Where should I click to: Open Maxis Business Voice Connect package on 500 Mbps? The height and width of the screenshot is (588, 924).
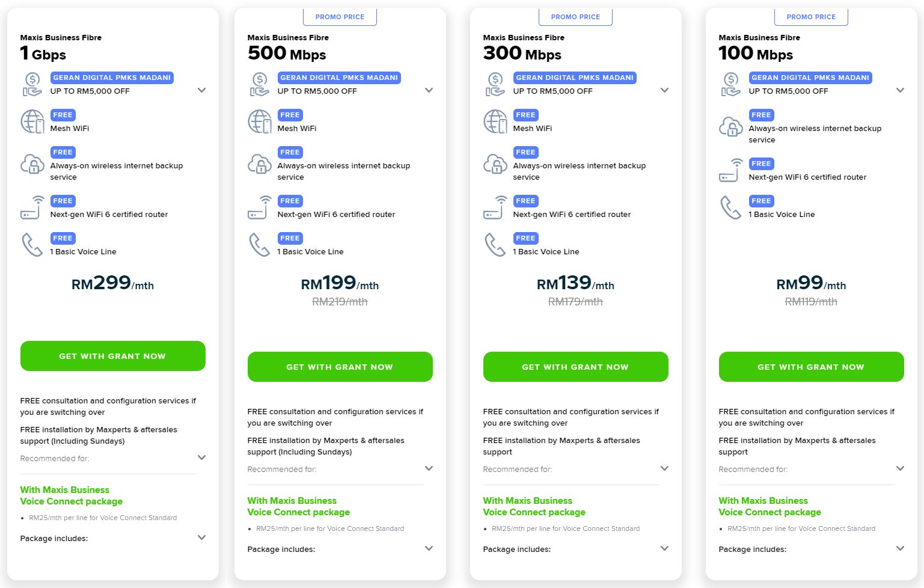click(298, 506)
